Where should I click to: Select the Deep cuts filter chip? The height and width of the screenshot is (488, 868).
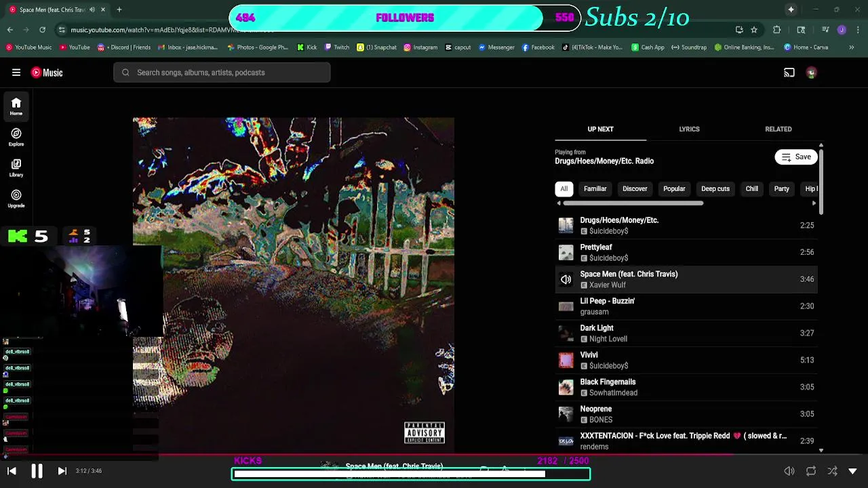coord(715,189)
